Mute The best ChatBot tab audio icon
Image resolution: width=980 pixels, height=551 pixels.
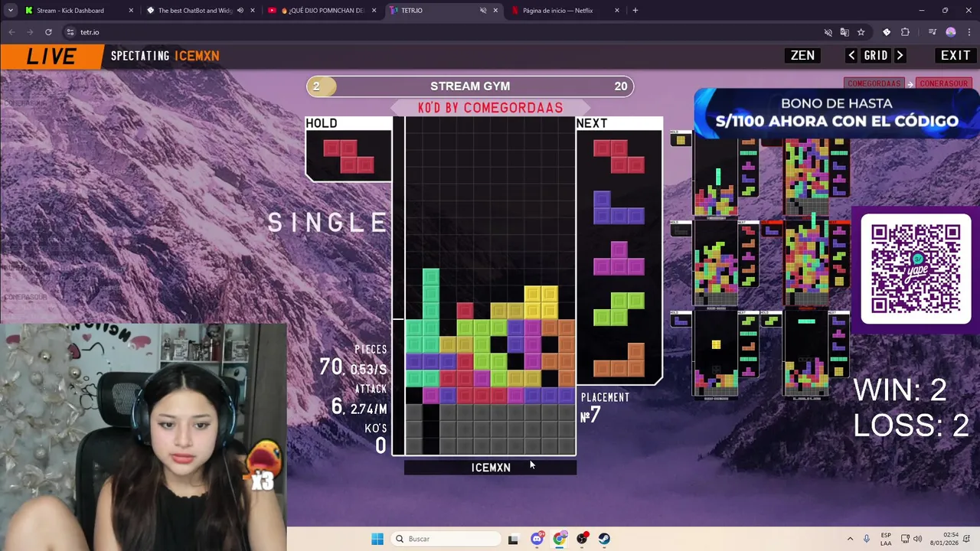pyautogui.click(x=240, y=11)
